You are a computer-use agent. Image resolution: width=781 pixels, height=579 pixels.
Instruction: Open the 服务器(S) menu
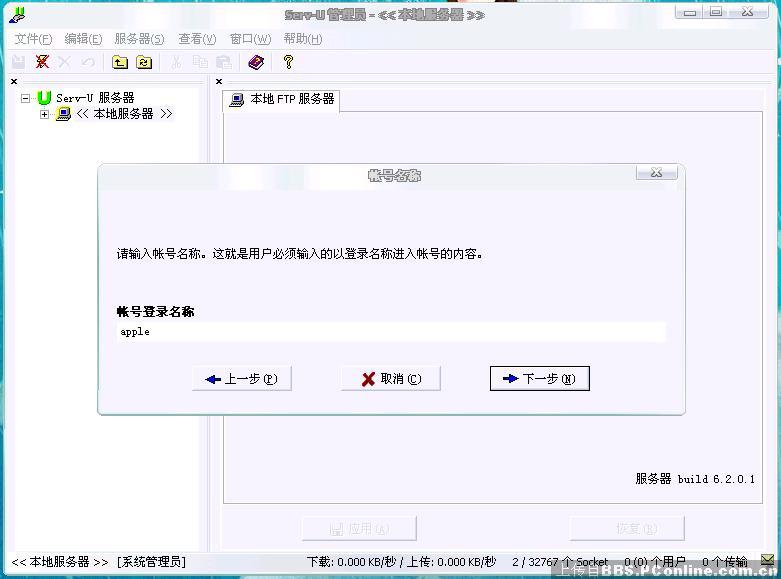pyautogui.click(x=139, y=39)
